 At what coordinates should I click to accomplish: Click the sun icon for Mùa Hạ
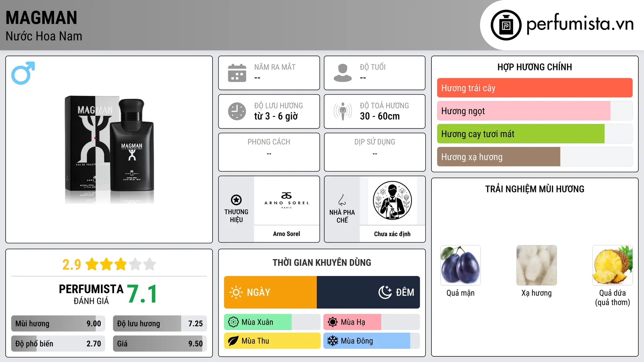(333, 322)
